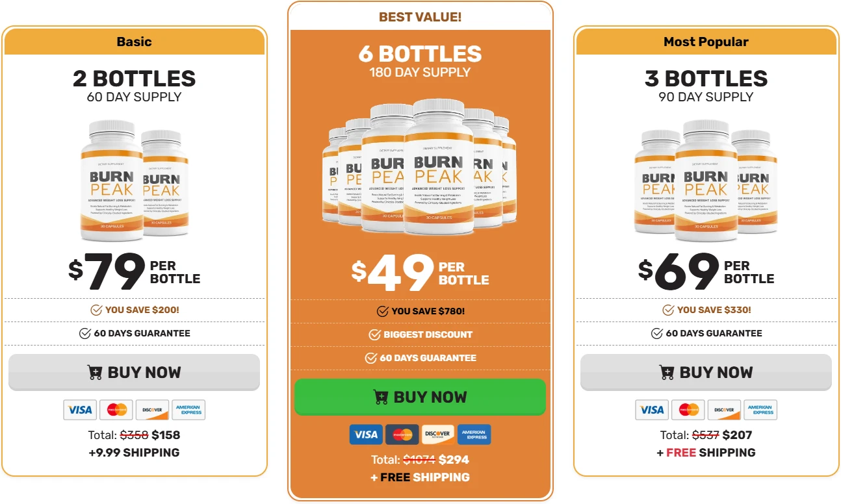Click the shopping cart icon on Basic Buy Now
This screenshot has height=504, width=841.
click(x=95, y=372)
